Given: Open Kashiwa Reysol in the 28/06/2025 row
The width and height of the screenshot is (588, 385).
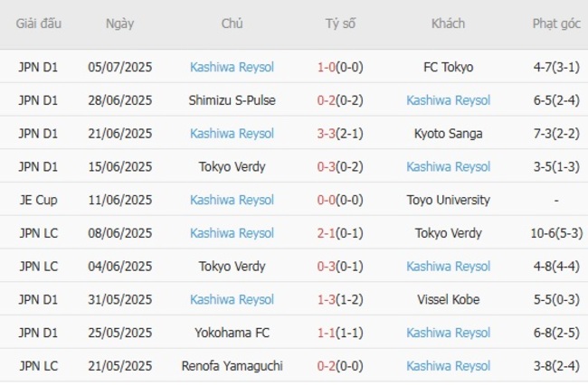Looking at the screenshot, I should (448, 100).
